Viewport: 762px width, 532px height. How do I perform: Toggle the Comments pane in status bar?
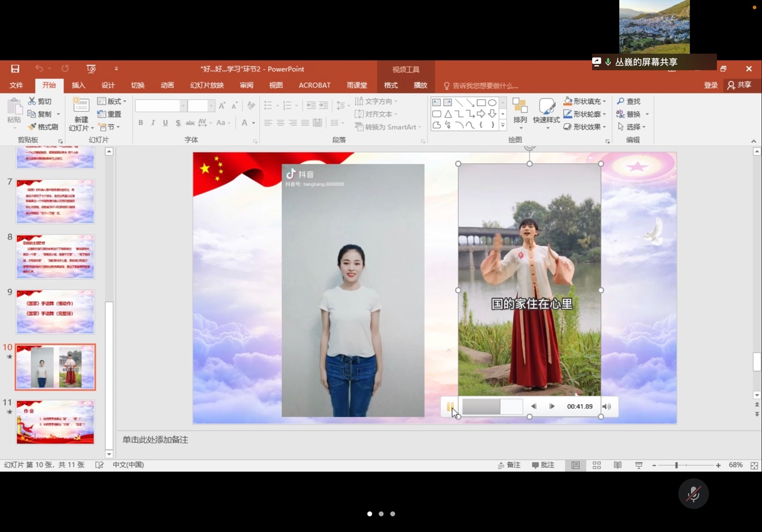point(543,465)
